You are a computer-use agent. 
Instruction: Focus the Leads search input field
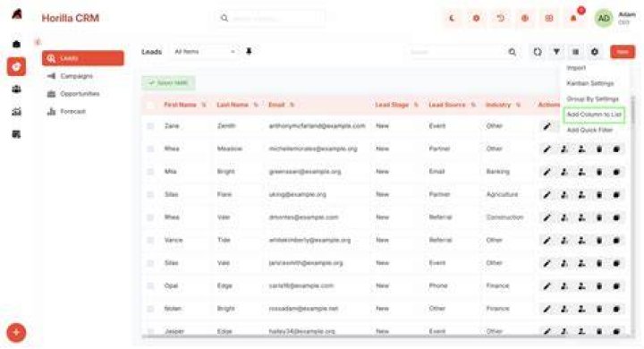457,52
